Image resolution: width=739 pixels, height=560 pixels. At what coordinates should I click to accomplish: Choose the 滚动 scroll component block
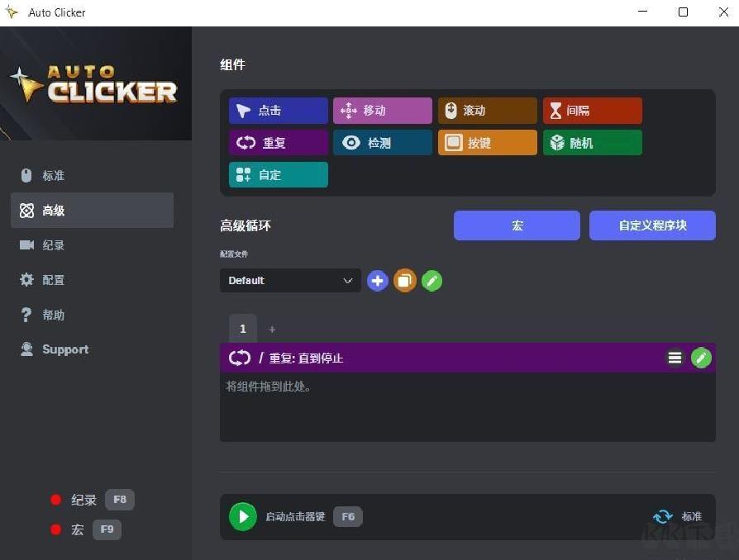tap(488, 111)
